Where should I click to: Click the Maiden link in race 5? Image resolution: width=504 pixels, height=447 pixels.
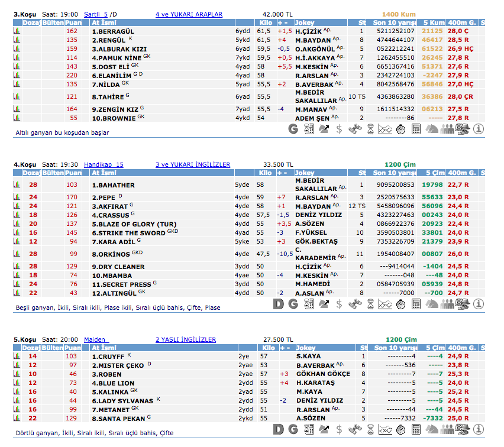(x=95, y=339)
